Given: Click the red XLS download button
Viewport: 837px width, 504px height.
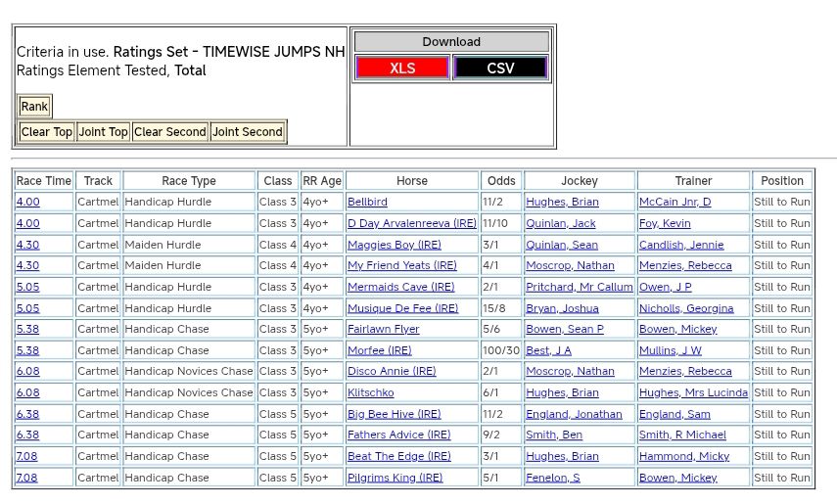Looking at the screenshot, I should point(402,69).
